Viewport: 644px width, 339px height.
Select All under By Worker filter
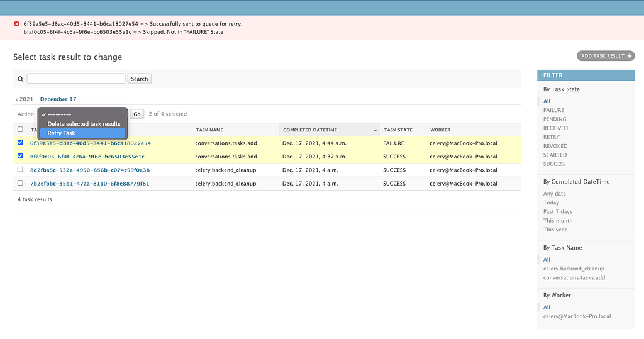pos(547,308)
